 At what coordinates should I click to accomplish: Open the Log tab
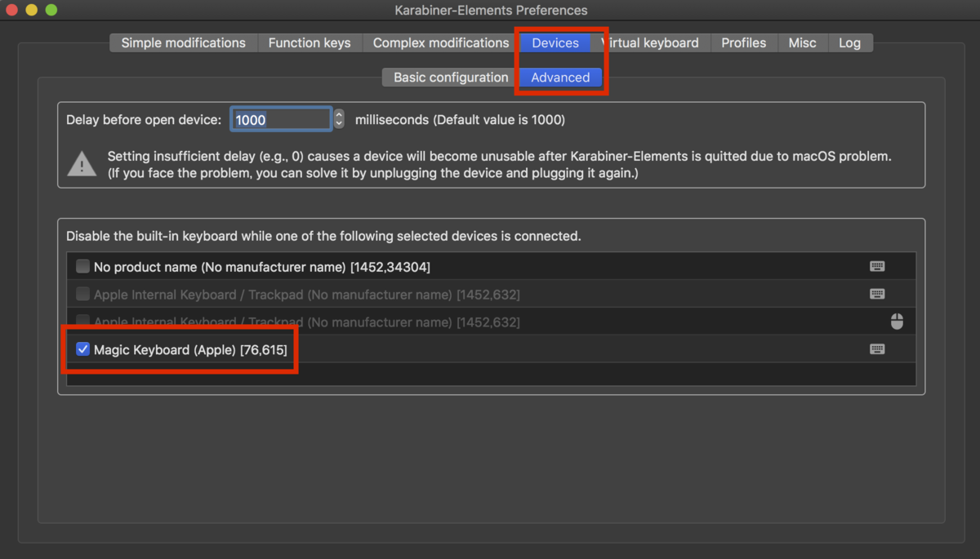point(849,42)
